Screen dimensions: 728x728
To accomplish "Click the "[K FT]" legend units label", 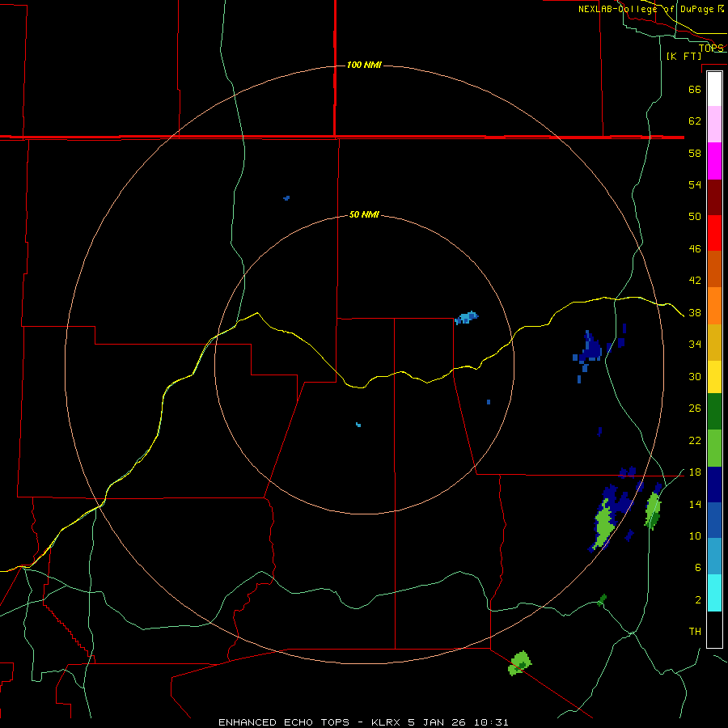I will click(684, 56).
